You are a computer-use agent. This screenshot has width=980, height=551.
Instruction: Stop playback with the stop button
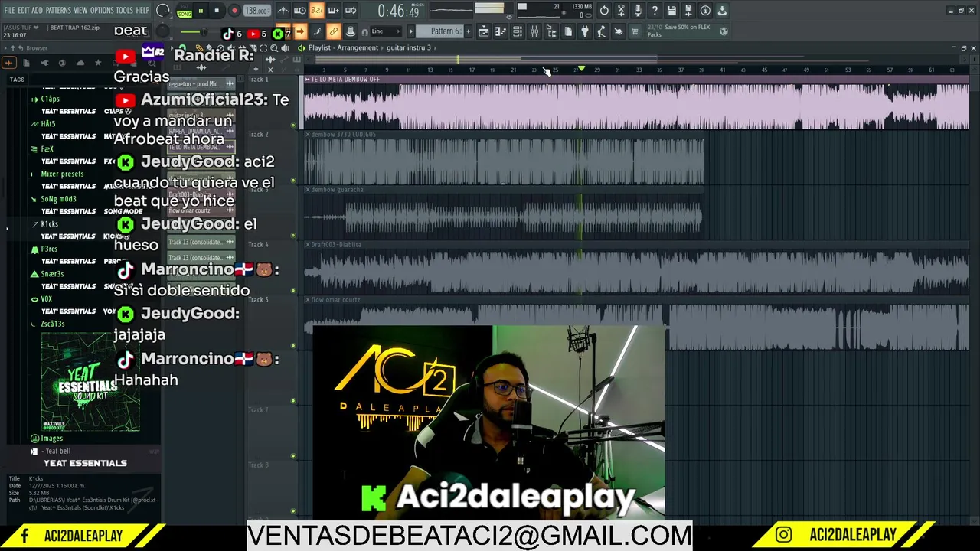(217, 11)
